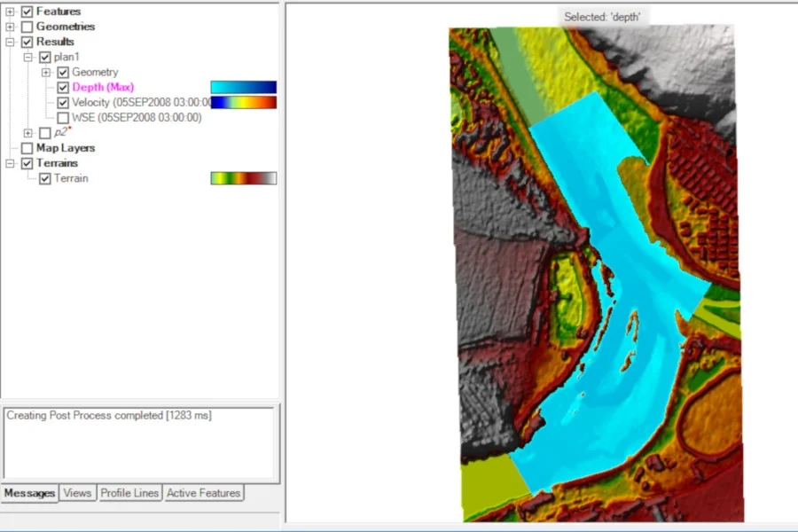Collapse the Results tree node
The image size is (798, 532).
10,42
